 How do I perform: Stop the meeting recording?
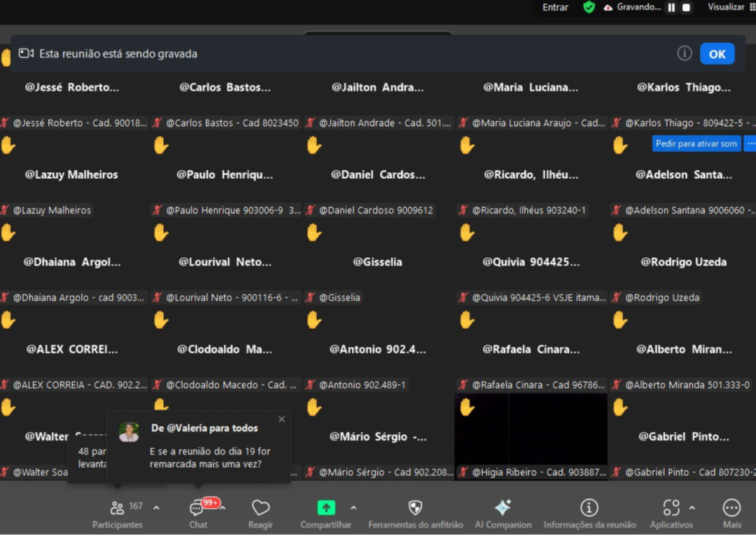tap(687, 7)
